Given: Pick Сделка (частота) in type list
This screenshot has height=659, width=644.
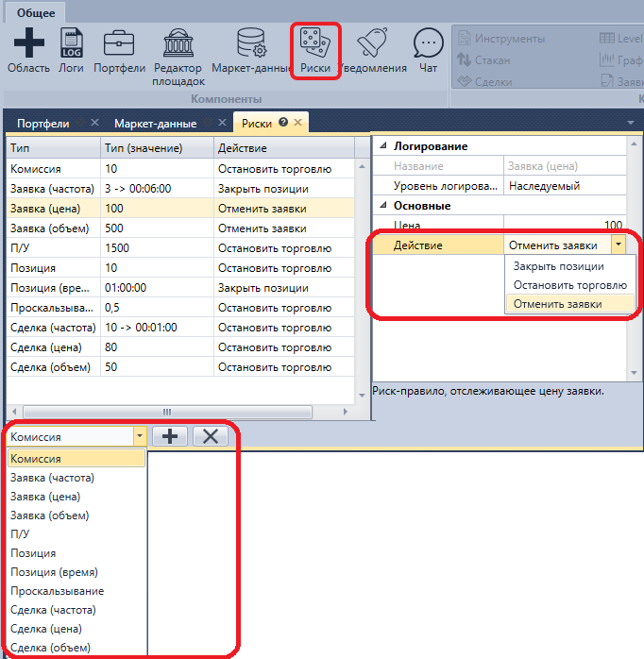Looking at the screenshot, I should (76, 610).
